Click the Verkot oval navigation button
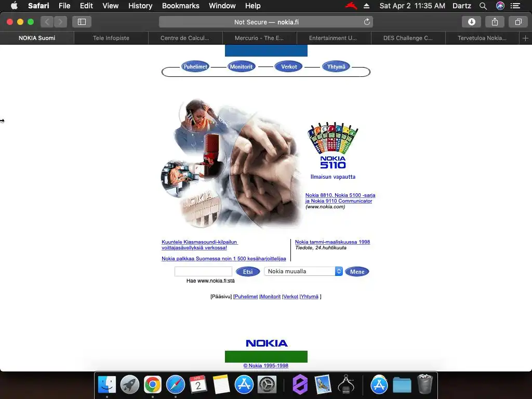The height and width of the screenshot is (399, 532). click(x=289, y=66)
